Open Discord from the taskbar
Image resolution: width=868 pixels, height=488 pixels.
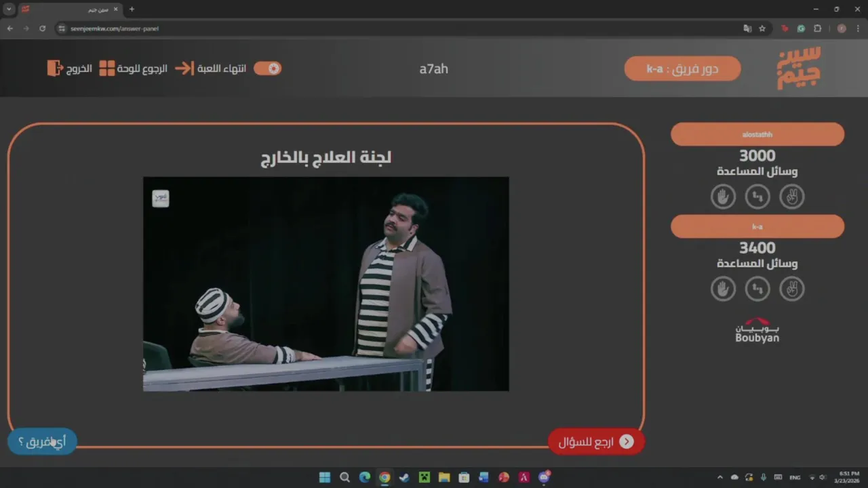click(x=544, y=477)
